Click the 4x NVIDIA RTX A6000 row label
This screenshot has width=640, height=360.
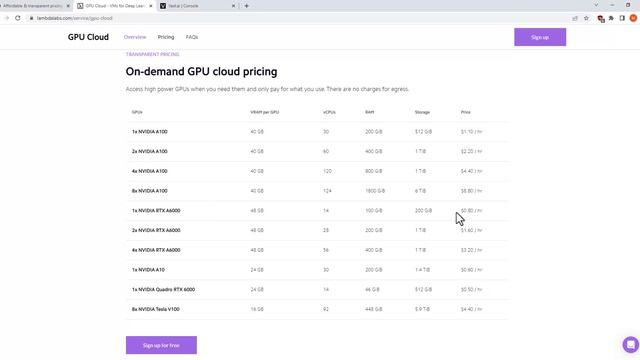click(x=156, y=250)
